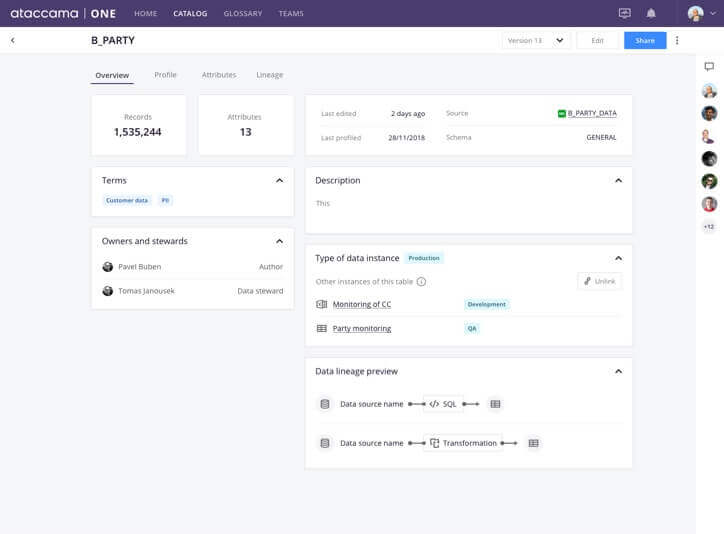Viewport: 724px width, 534px height.
Task: Click the info icon beside Other instances
Action: 421,282
